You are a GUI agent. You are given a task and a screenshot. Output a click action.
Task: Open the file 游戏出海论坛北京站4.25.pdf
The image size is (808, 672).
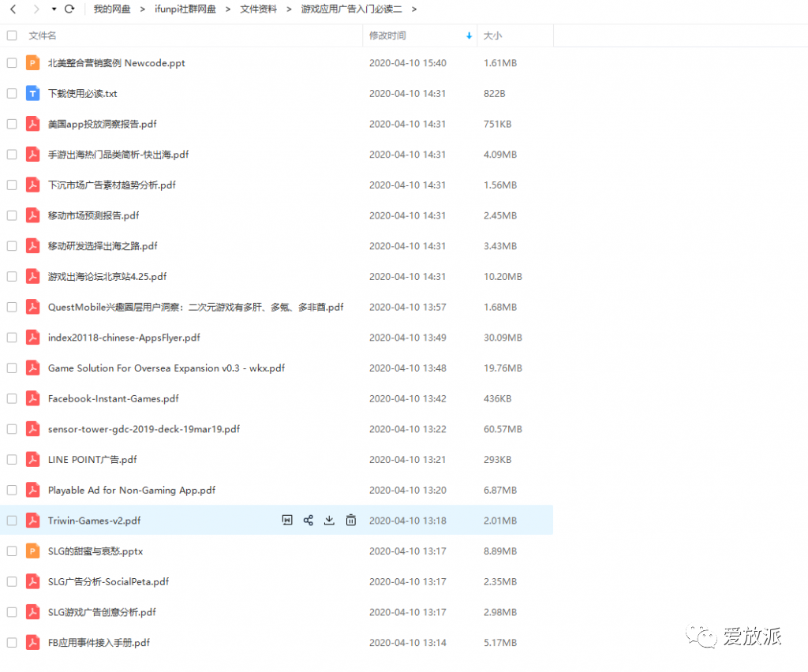click(x=107, y=277)
